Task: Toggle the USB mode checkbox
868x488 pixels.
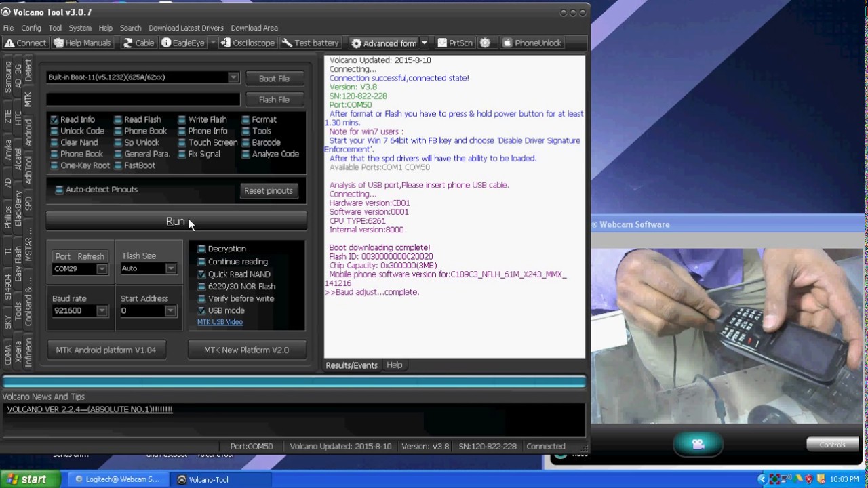Action: (x=201, y=310)
